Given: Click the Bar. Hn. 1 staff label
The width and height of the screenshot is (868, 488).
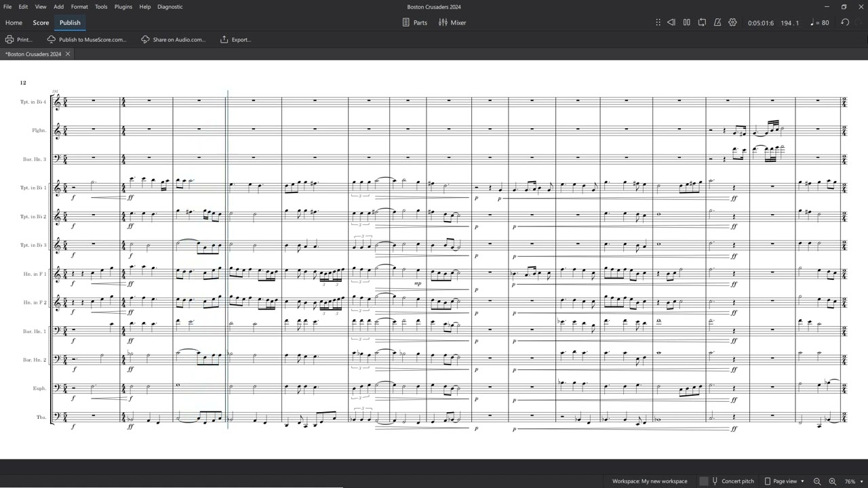Looking at the screenshot, I should [x=35, y=331].
